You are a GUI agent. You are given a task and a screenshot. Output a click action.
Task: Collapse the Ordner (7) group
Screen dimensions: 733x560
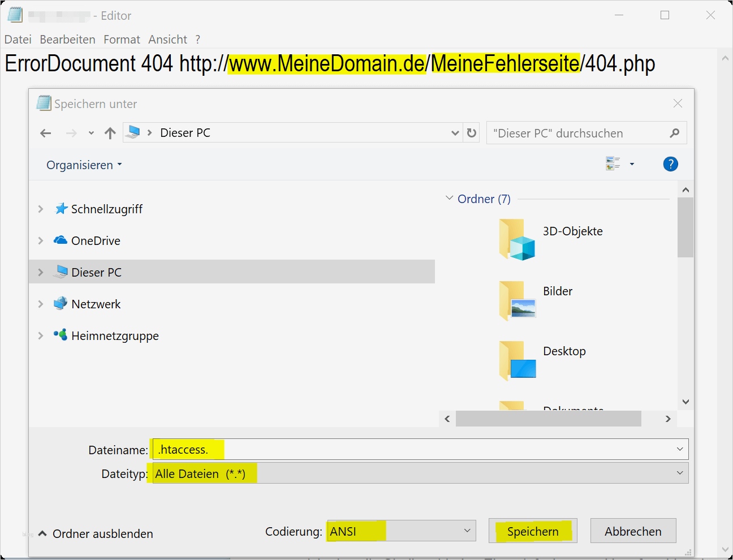click(x=450, y=199)
